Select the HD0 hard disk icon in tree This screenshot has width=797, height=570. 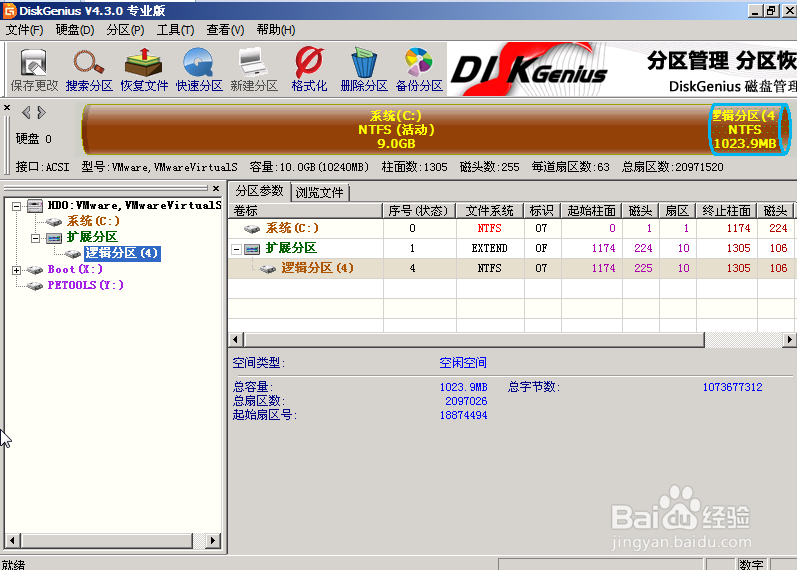pyautogui.click(x=35, y=205)
